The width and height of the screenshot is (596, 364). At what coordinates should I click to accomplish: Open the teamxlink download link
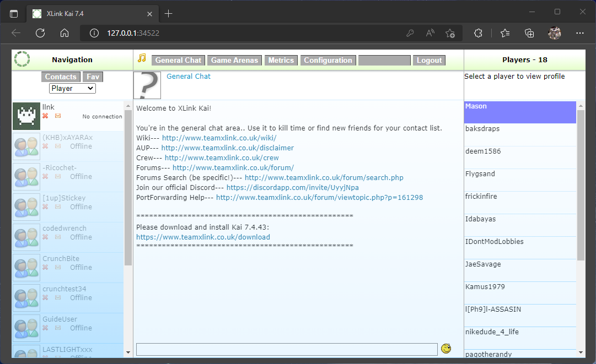tap(203, 237)
